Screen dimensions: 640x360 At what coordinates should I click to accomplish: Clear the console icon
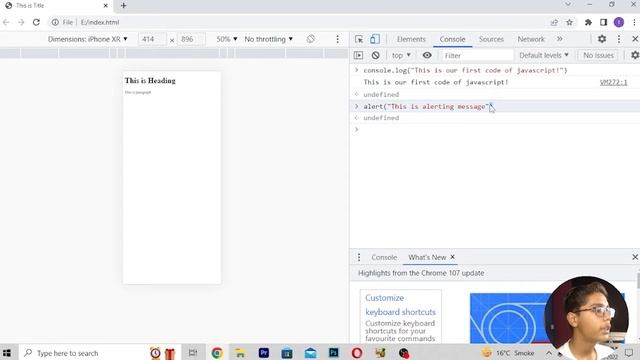coord(376,55)
